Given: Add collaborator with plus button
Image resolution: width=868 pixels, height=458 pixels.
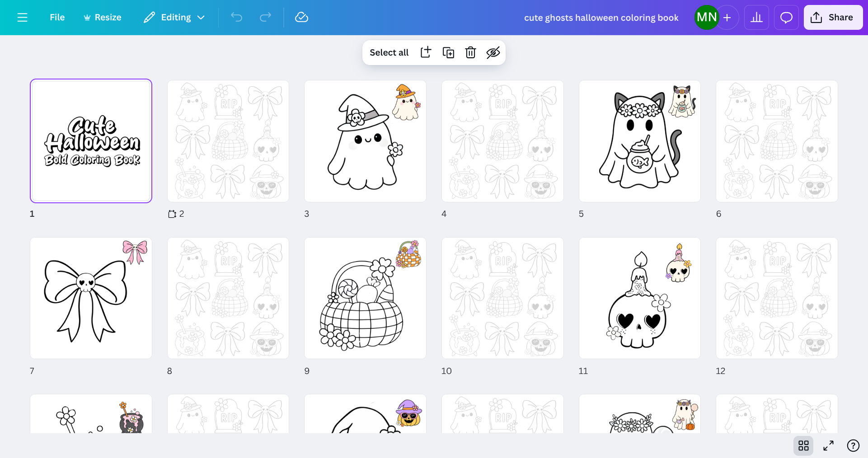Looking at the screenshot, I should click(x=727, y=17).
